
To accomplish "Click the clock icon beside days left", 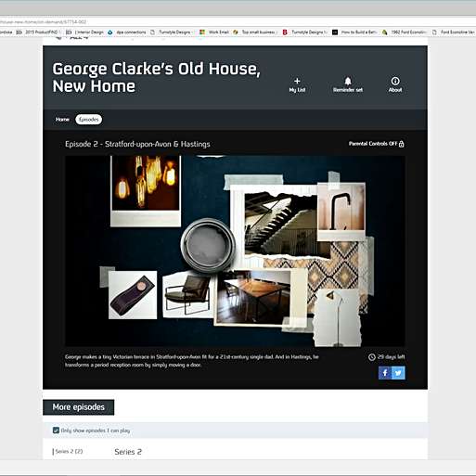I will (372, 357).
